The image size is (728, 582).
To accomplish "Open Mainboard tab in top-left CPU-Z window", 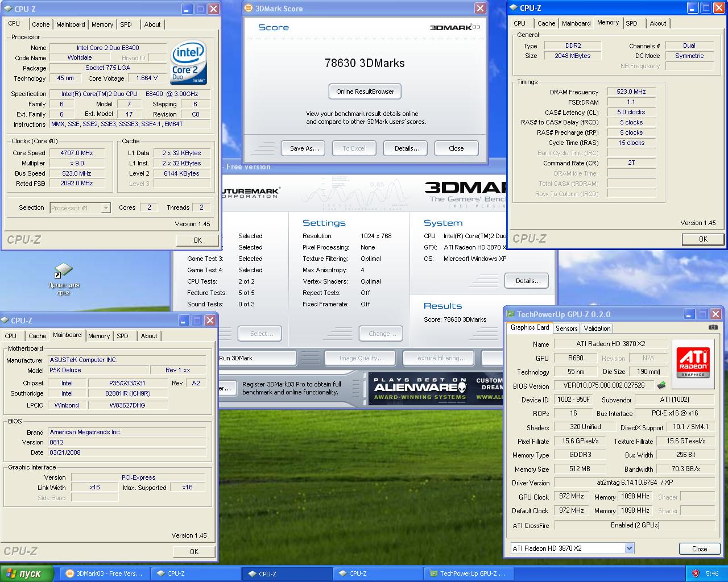I will click(x=71, y=24).
